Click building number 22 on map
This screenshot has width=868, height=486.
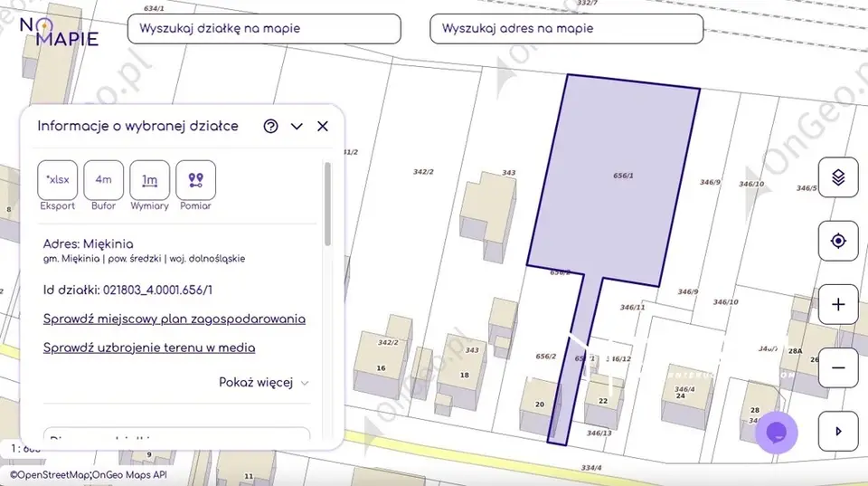pyautogui.click(x=603, y=401)
